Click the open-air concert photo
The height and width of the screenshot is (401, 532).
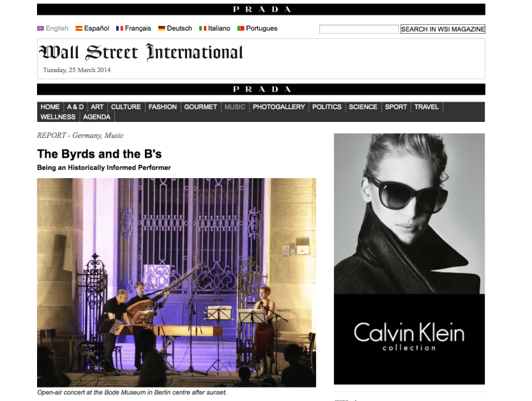[x=176, y=282]
